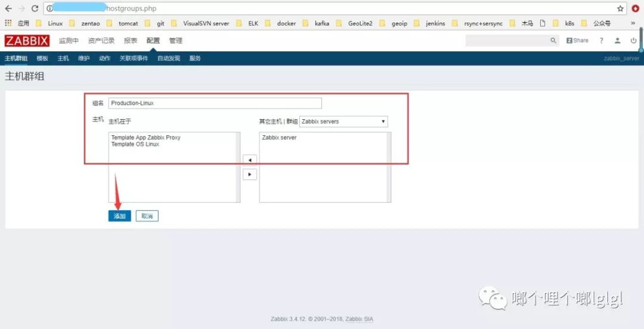Open the rsync+sersync bookmark folder
This screenshot has width=644, height=329.
click(x=478, y=23)
